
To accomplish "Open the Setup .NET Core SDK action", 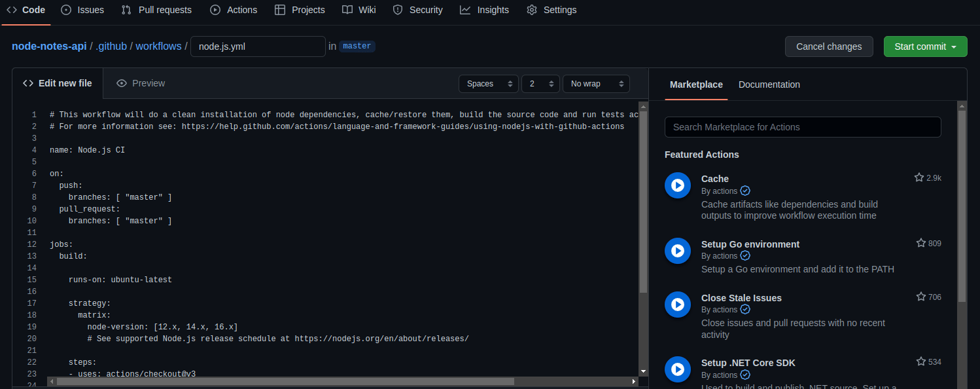I will coord(748,363).
